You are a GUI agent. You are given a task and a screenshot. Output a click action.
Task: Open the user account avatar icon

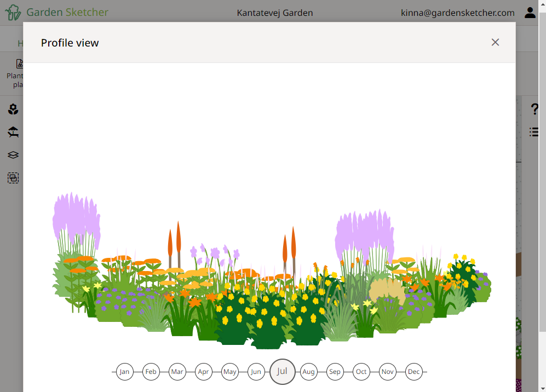coord(530,12)
